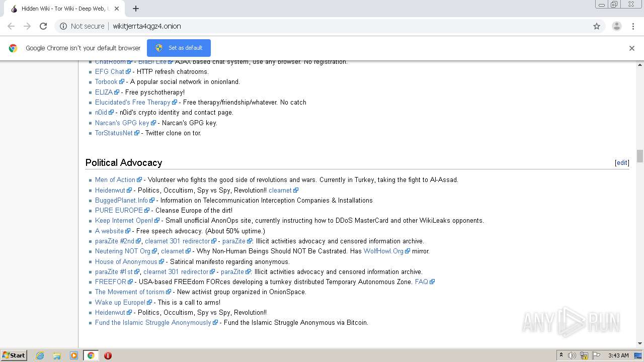Open the red Opera icon in taskbar
Viewport: 644px width, 362px height.
pos(108,355)
